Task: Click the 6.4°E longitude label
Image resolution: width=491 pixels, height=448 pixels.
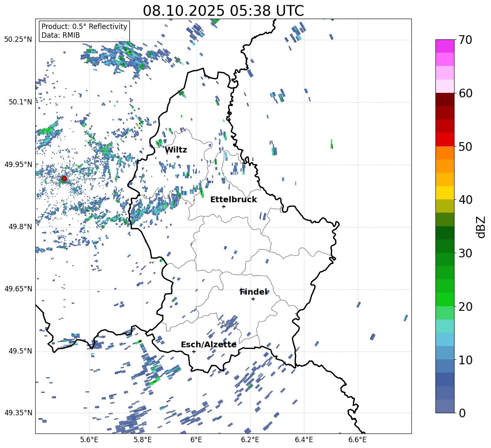Action: pyautogui.click(x=304, y=440)
